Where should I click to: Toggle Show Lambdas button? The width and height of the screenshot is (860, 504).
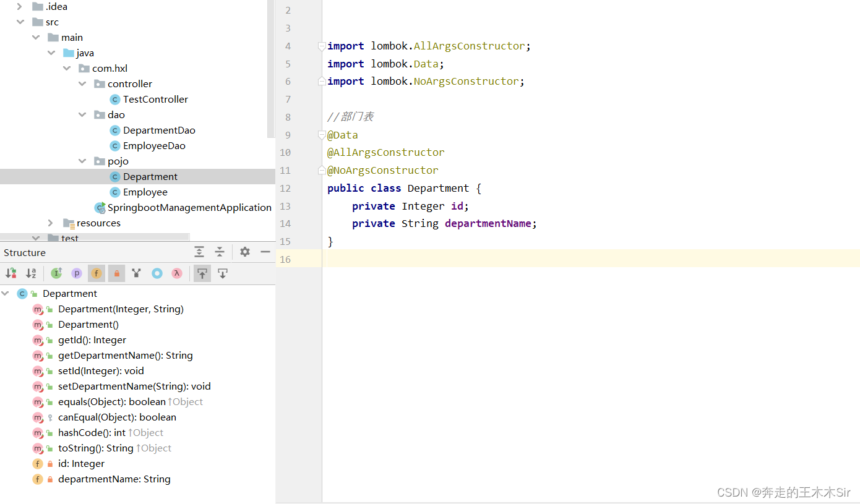coord(177,273)
